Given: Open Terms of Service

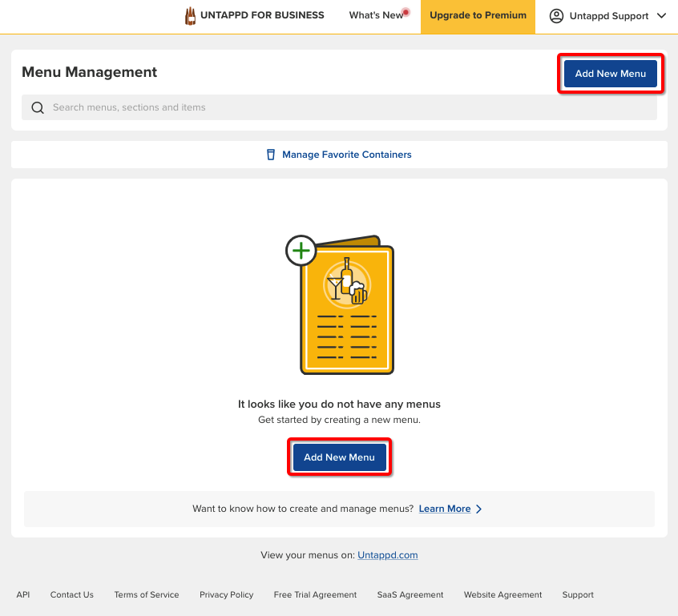Looking at the screenshot, I should click(147, 595).
